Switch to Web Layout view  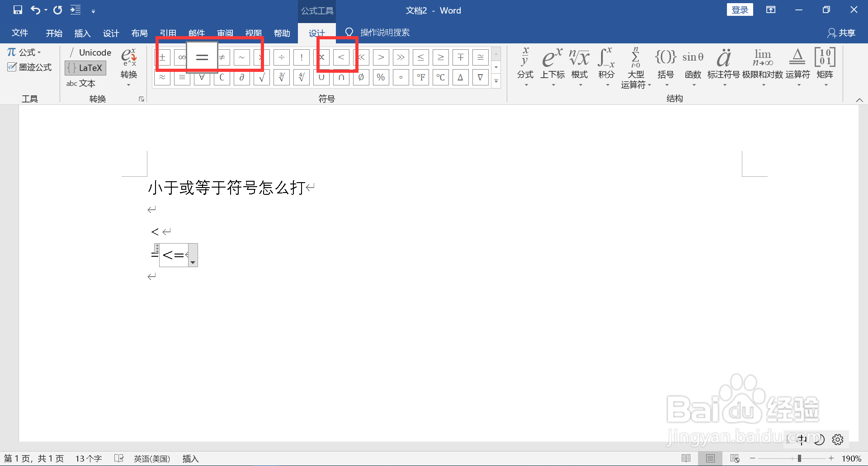pyautogui.click(x=735, y=458)
